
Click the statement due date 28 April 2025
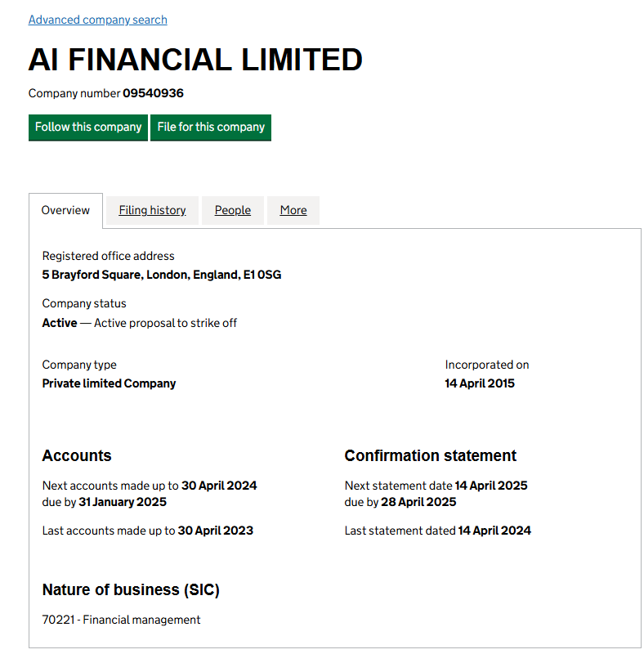418,502
